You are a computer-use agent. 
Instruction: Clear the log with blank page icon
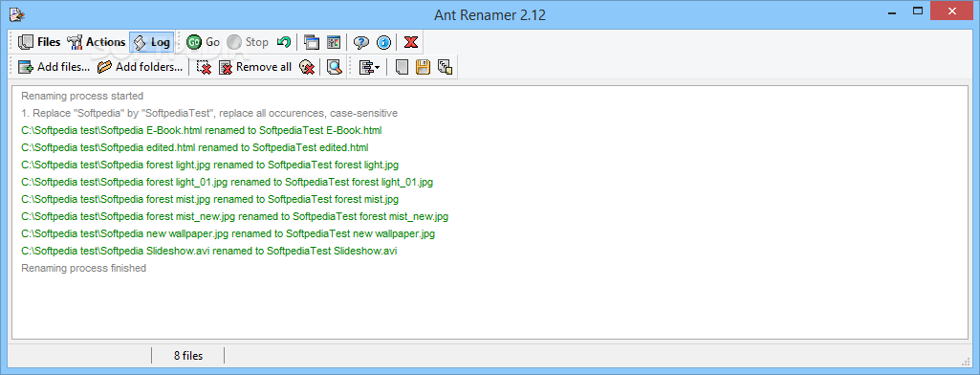coord(402,67)
